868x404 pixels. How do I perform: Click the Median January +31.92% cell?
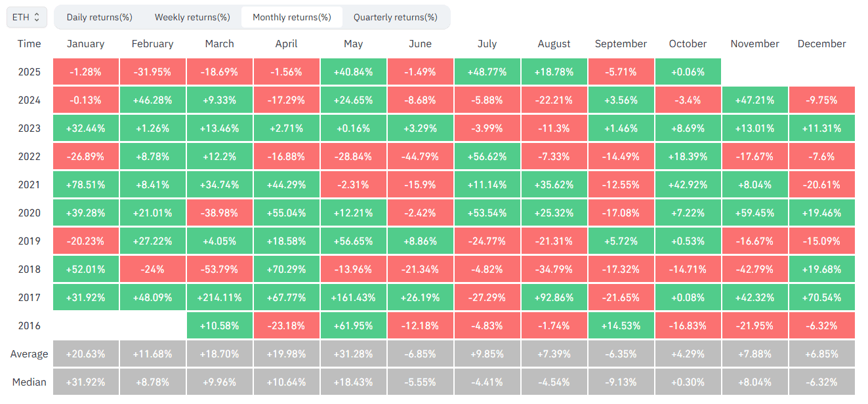pos(86,382)
